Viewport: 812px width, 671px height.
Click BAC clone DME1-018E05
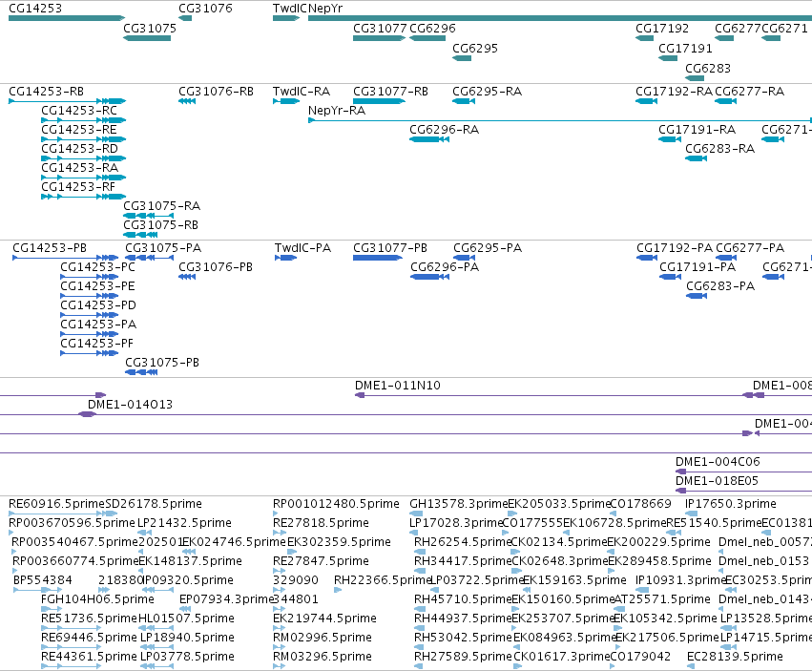(x=743, y=491)
